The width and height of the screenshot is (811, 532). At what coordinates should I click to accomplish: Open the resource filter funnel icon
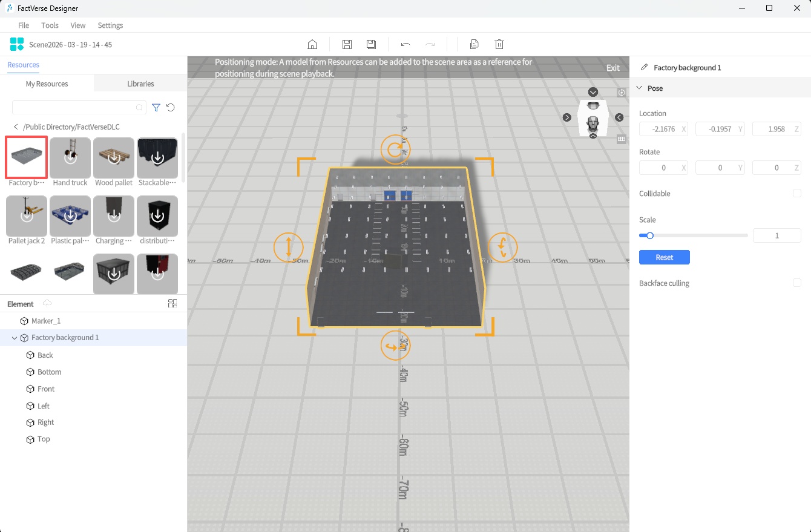point(156,107)
